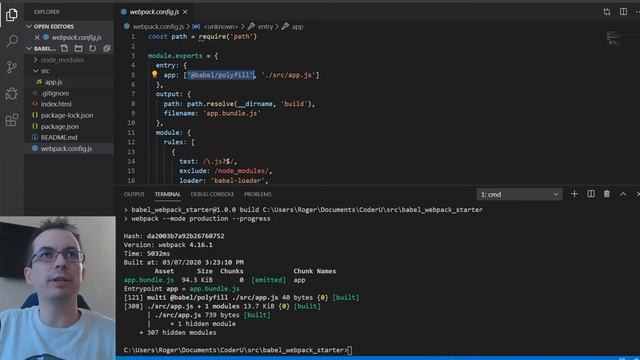Maximize the panel with the up chevron
The image size is (640, 360).
[x=623, y=194]
